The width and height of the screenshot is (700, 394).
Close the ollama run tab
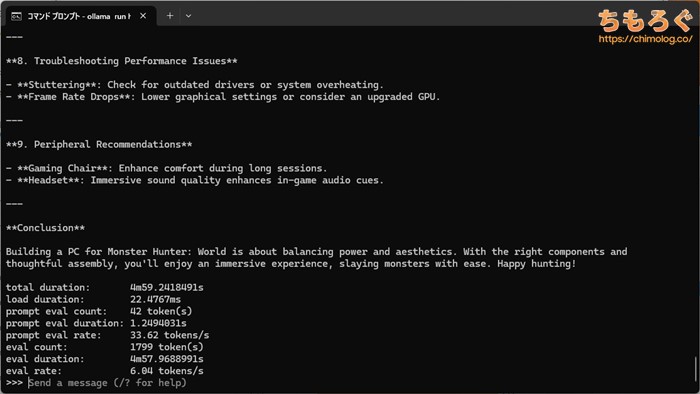tap(143, 16)
